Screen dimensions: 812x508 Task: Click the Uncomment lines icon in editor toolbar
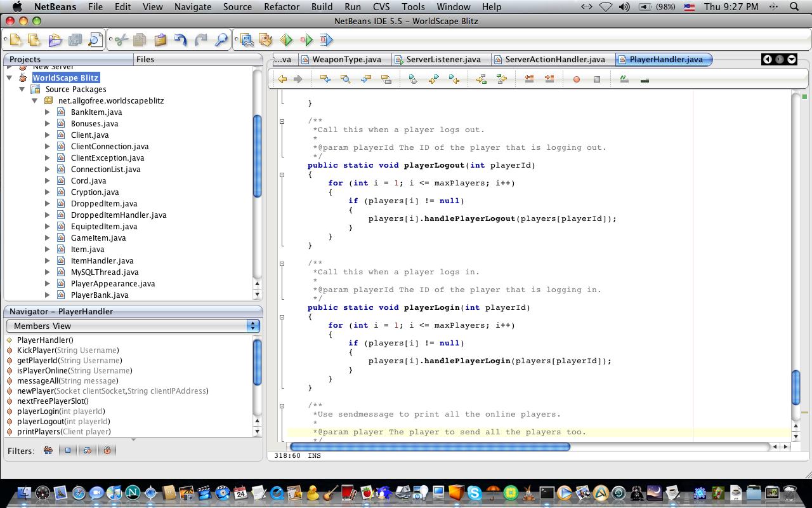(645, 79)
